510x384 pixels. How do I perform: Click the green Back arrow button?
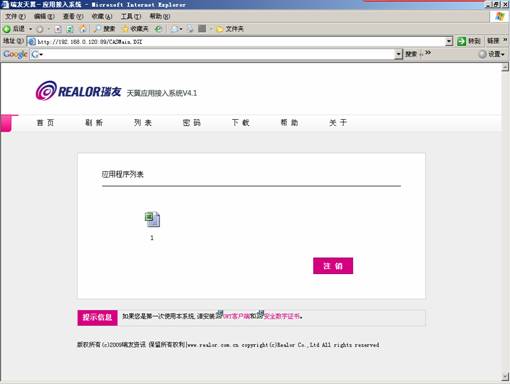click(x=7, y=29)
